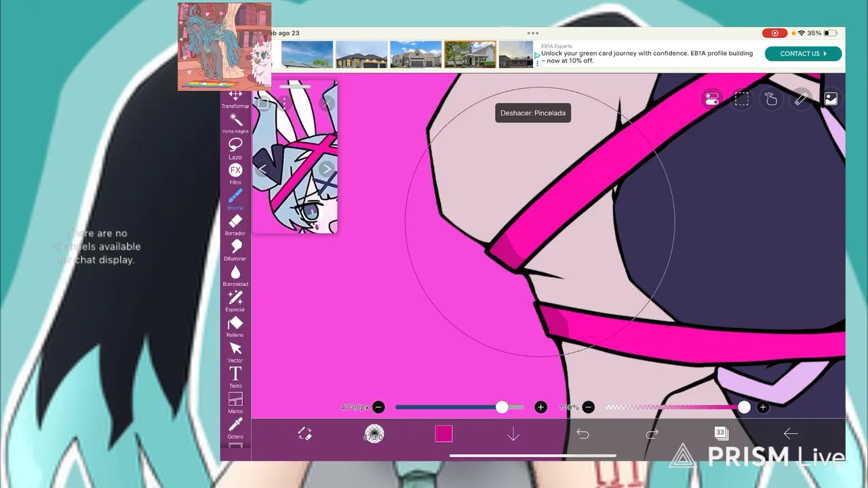Select the Brocha brush tool

point(235,199)
